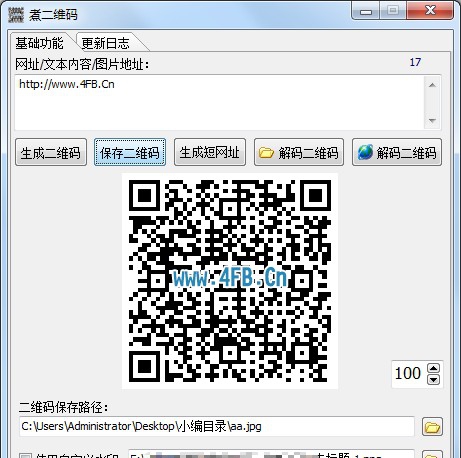The image size is (461, 458).
Task: Close the 煮二维码 window
Action: 430,11
